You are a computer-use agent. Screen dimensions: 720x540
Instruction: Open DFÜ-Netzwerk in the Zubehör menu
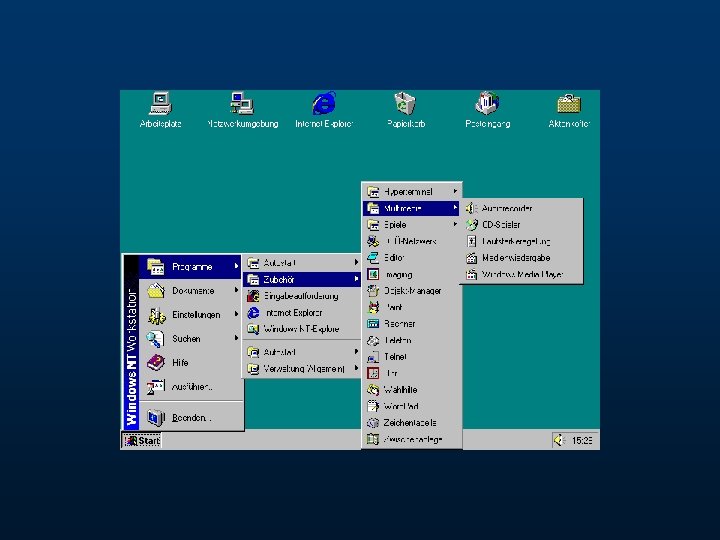point(411,241)
